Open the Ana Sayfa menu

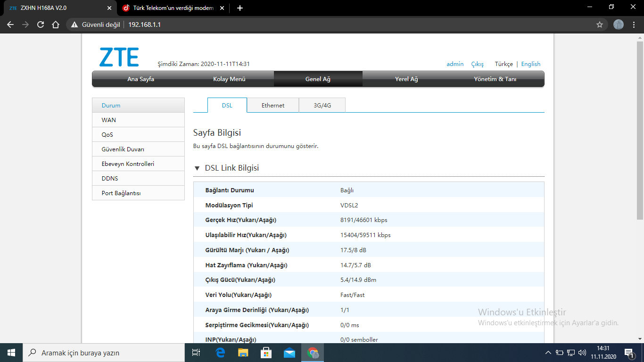[140, 79]
